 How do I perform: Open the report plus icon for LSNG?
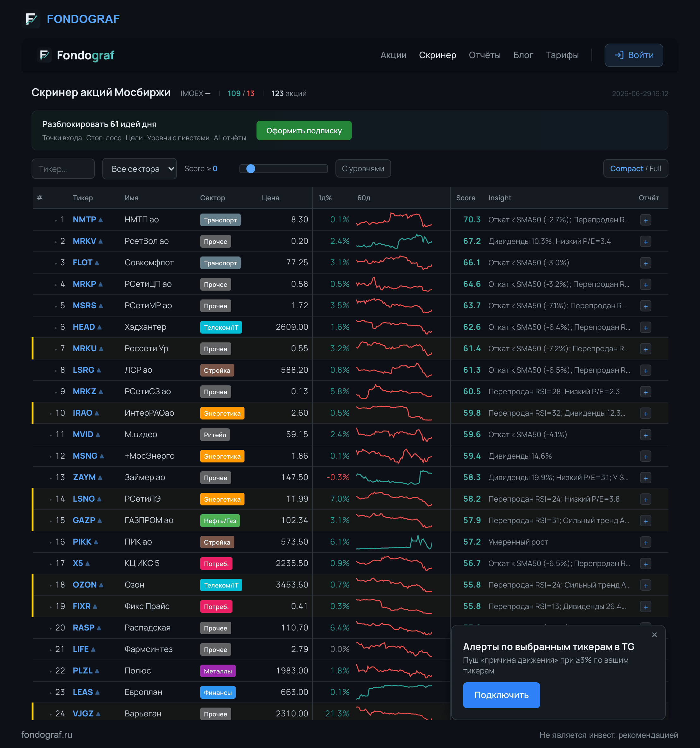645,499
